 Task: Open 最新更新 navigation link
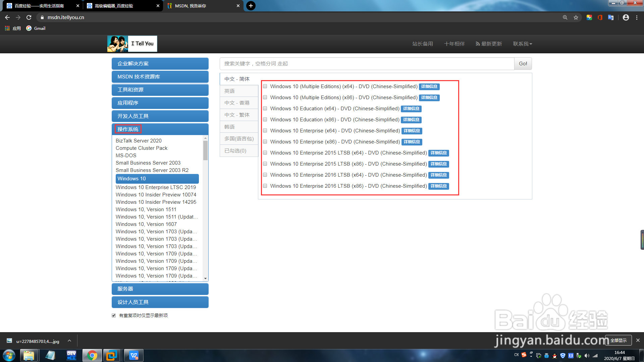coord(489,44)
